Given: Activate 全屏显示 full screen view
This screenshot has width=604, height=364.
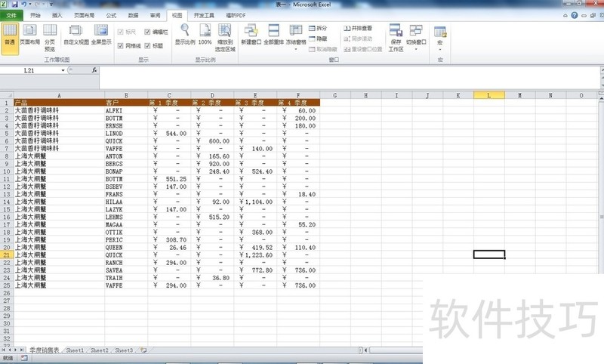Looking at the screenshot, I should [x=101, y=35].
